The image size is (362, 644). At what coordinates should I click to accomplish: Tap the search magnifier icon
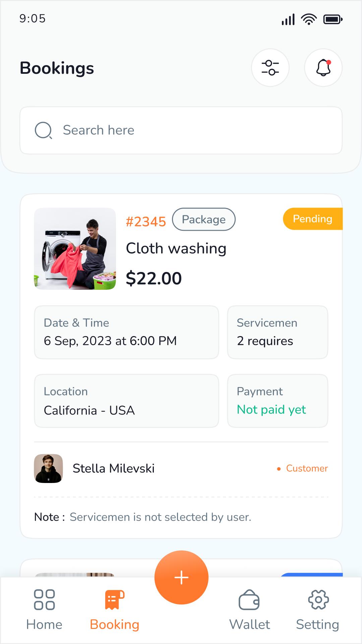44,130
